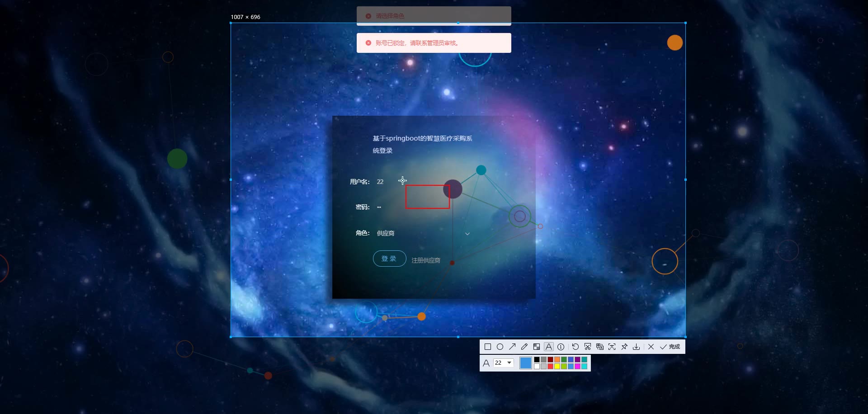Select the pencil freehand tool
The width and height of the screenshot is (868, 414).
tap(524, 347)
